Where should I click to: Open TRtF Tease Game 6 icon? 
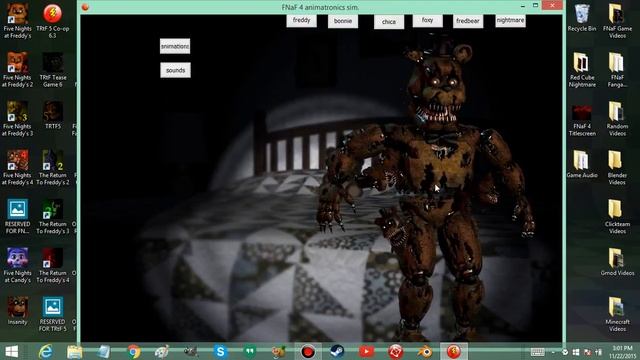(x=53, y=69)
